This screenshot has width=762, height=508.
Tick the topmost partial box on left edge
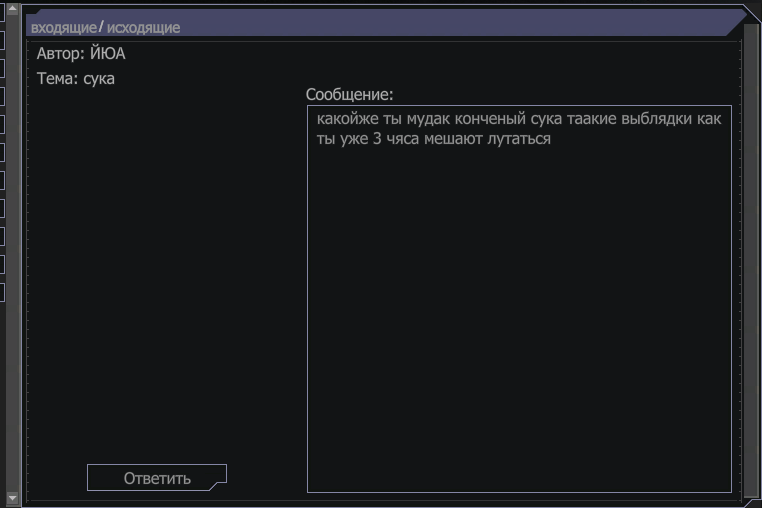2,12
